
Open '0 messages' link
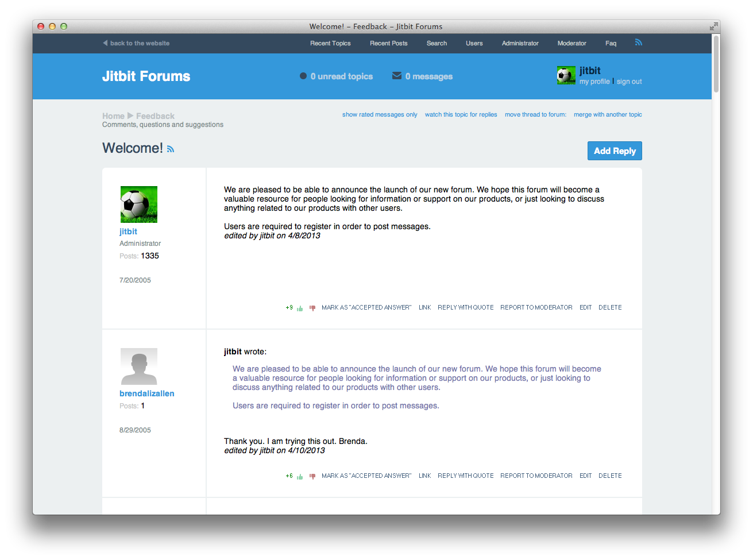point(429,76)
